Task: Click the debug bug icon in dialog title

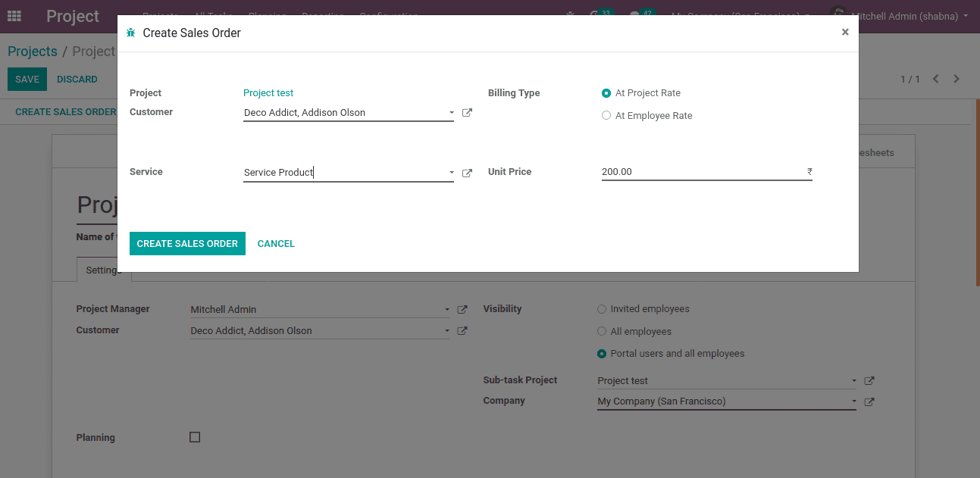Action: pyautogui.click(x=131, y=33)
